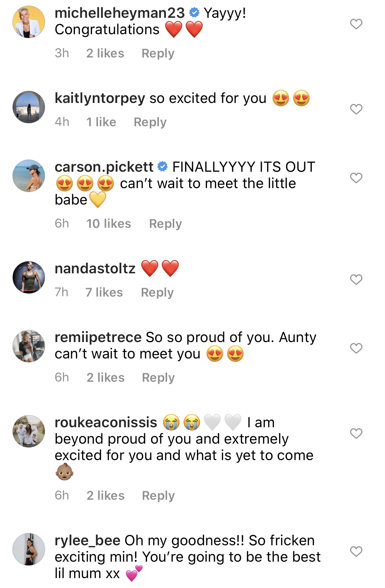Viewport: 385px width, 588px height.
Task: Go to roukeaconissis's profile via username
Action: (x=106, y=422)
